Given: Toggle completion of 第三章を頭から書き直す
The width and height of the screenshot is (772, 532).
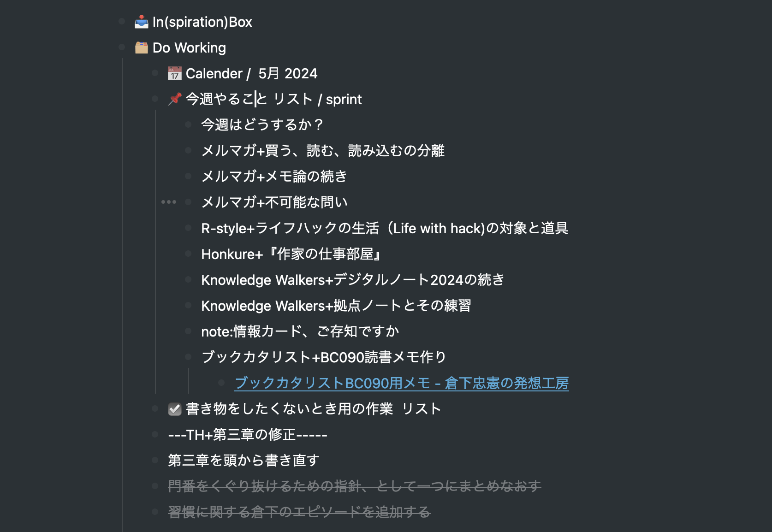Looking at the screenshot, I should (x=155, y=460).
